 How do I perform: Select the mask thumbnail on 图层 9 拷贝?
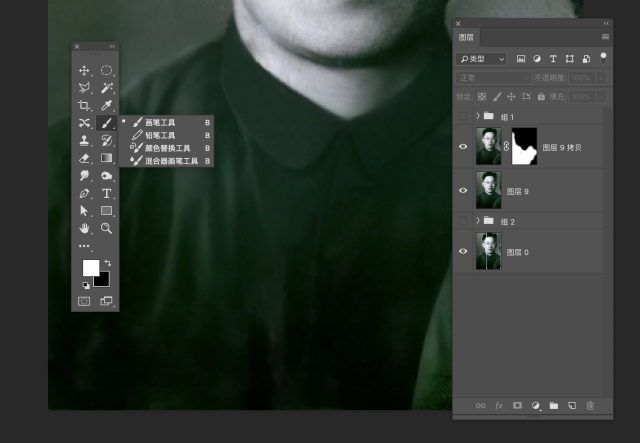[x=524, y=147]
